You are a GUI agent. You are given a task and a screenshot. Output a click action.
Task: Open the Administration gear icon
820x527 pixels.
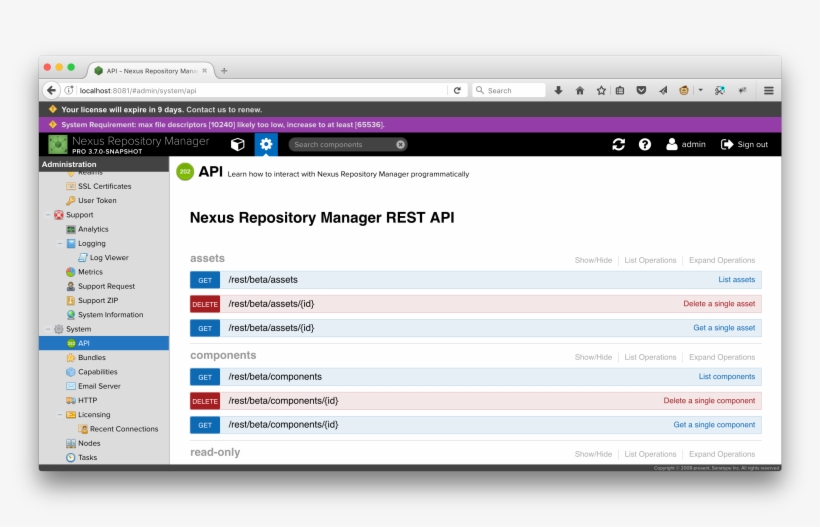coord(266,144)
